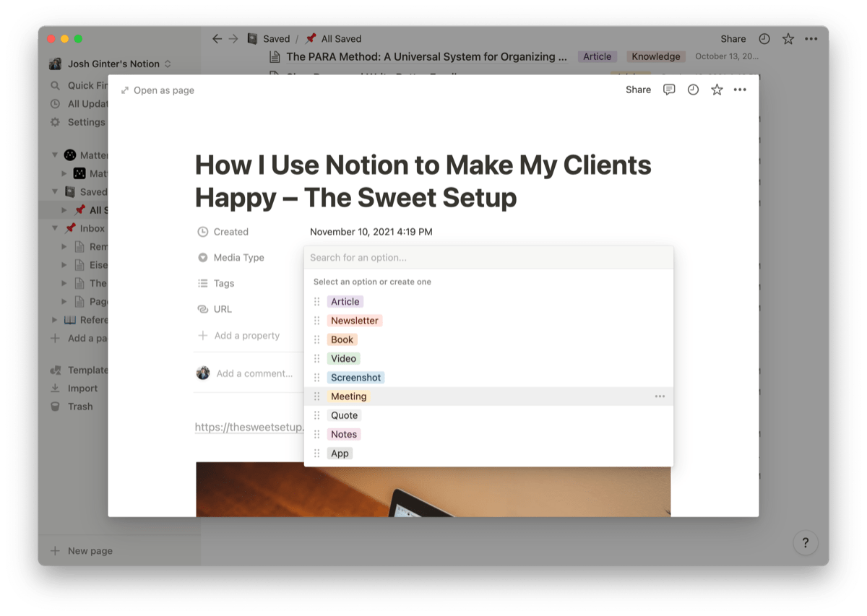Go forward with the right arrow

(233, 39)
